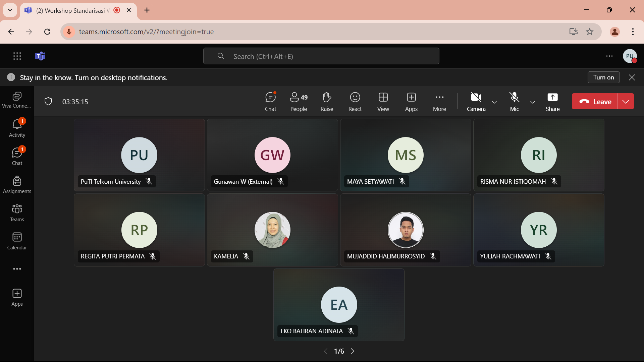This screenshot has width=644, height=362.
Task: Click the info icon on notification banner
Action: tap(11, 77)
